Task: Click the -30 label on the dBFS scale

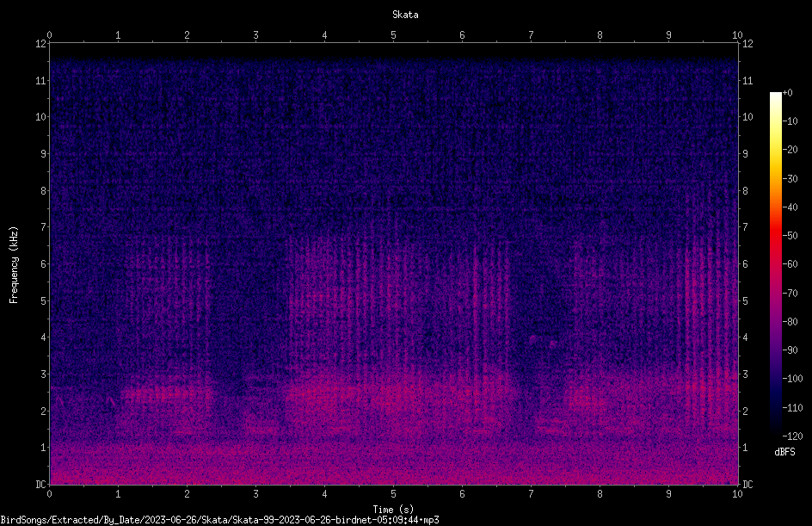Action: click(x=790, y=179)
